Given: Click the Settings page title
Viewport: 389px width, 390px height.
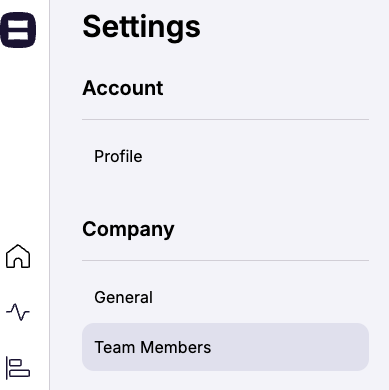Looking at the screenshot, I should [141, 27].
